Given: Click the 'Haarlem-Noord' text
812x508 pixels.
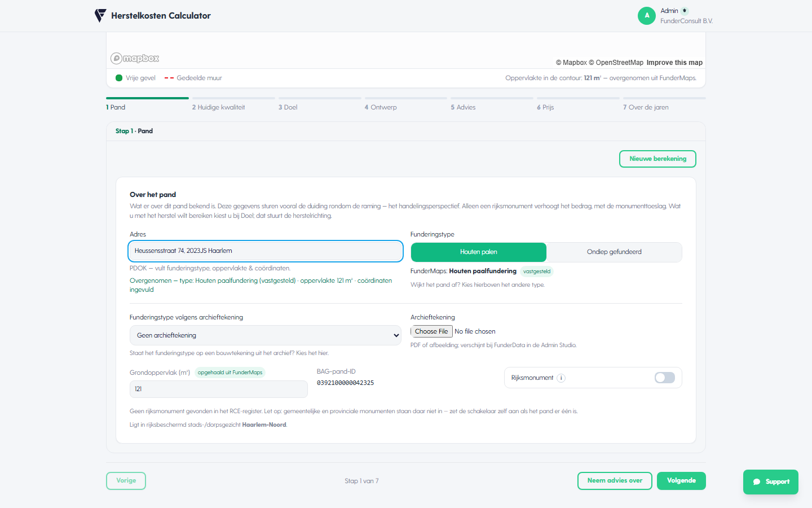Looking at the screenshot, I should point(264,425).
